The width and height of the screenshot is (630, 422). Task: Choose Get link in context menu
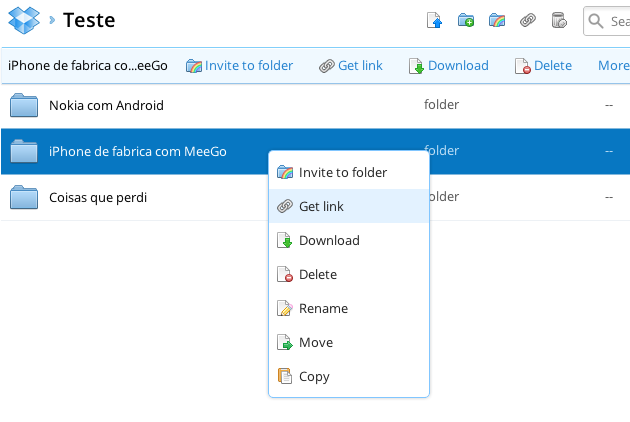[349, 206]
